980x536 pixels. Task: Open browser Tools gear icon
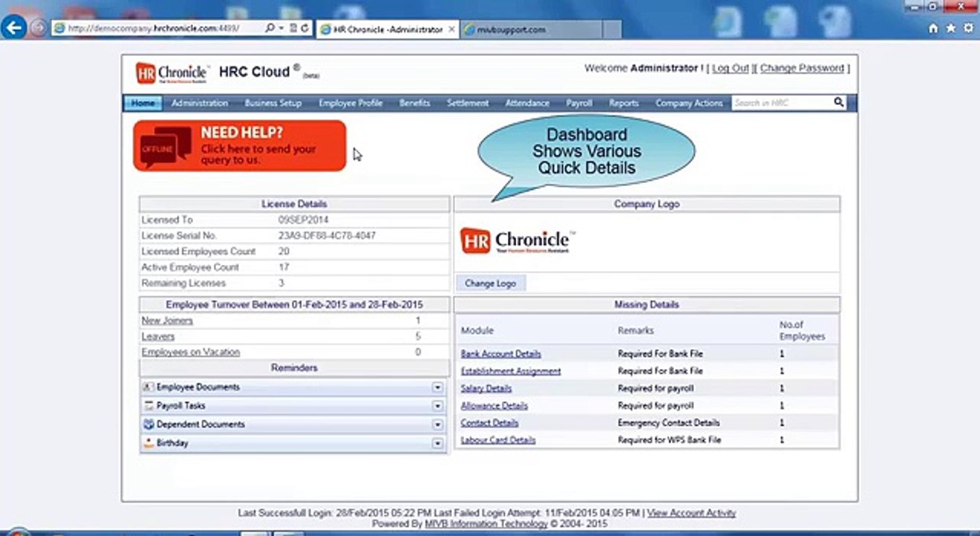coord(967,28)
